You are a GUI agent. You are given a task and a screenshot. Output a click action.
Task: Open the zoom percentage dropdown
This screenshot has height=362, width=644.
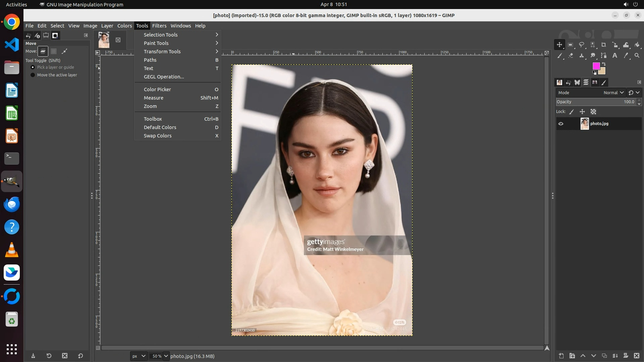click(166, 356)
